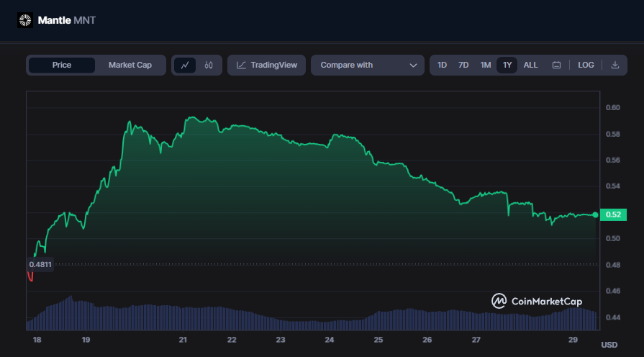Click the date label 27 on axis
This screenshot has width=644, height=357.
476,340
